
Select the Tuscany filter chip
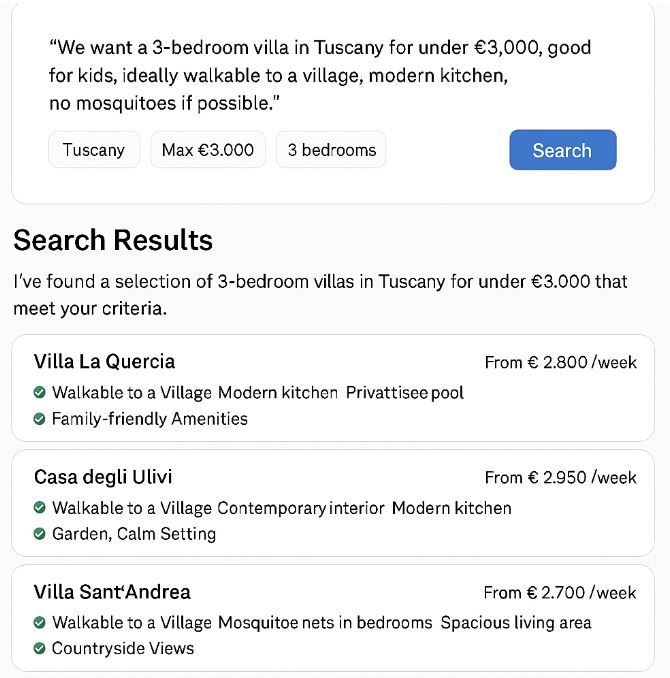pyautogui.click(x=94, y=150)
